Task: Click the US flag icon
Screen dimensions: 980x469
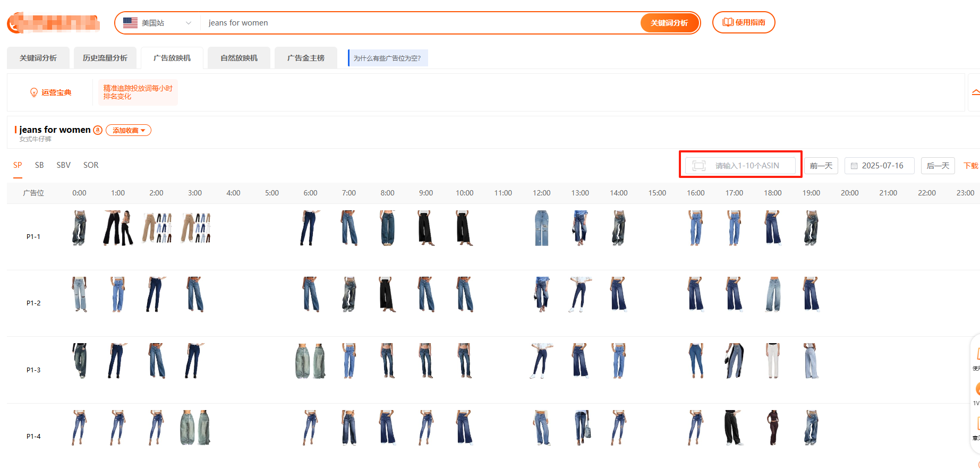Action: [130, 23]
